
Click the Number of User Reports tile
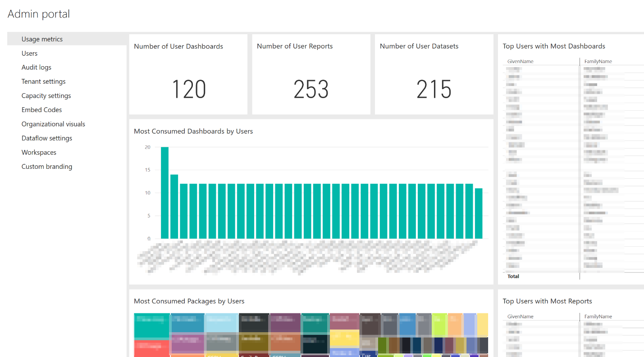click(x=311, y=74)
